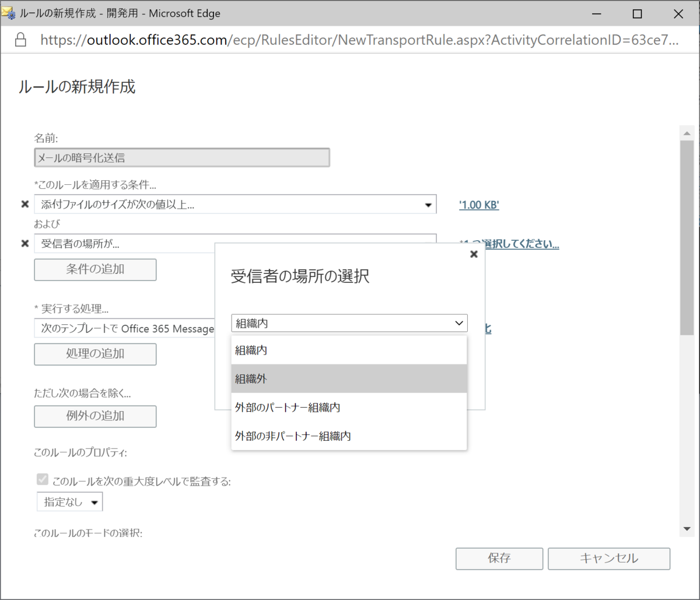
Task: Remove the 添付ファイルのサイズ condition with its X icon
Action: pos(24,204)
